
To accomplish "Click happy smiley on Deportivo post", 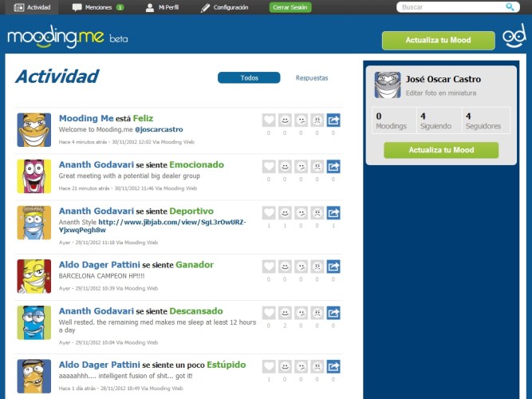I will click(x=285, y=213).
